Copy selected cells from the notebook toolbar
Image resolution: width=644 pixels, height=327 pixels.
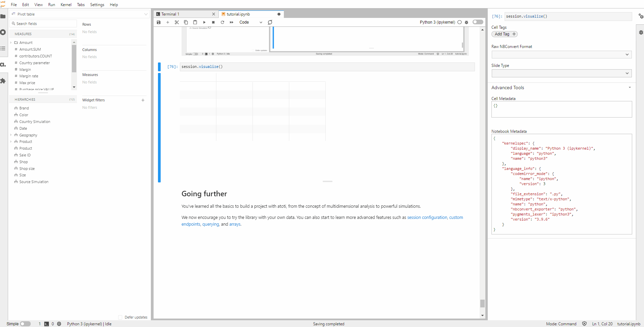pyautogui.click(x=186, y=22)
